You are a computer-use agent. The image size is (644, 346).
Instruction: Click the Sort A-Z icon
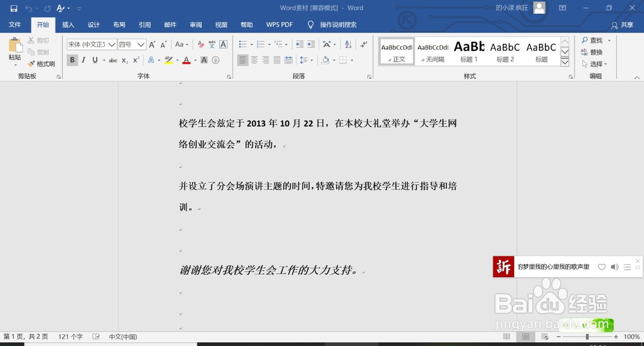(348, 44)
